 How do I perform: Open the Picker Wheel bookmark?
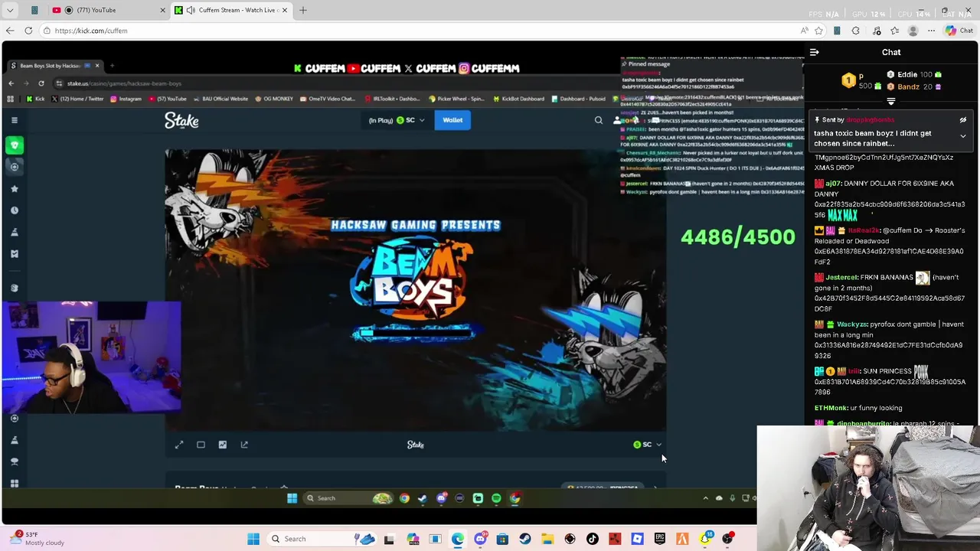click(456, 99)
